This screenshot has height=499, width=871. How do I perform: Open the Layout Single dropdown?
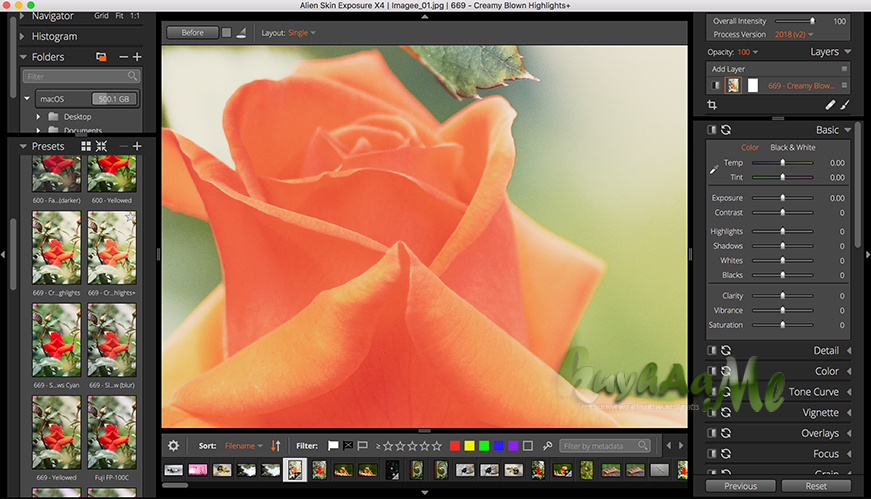(x=302, y=33)
